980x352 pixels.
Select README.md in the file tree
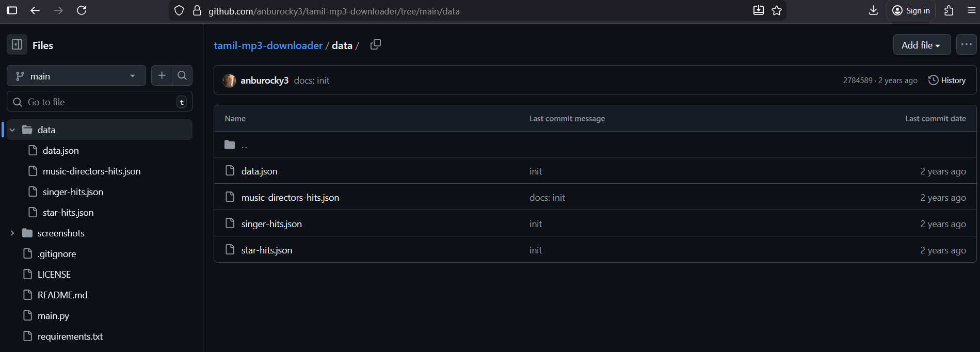[x=62, y=295]
